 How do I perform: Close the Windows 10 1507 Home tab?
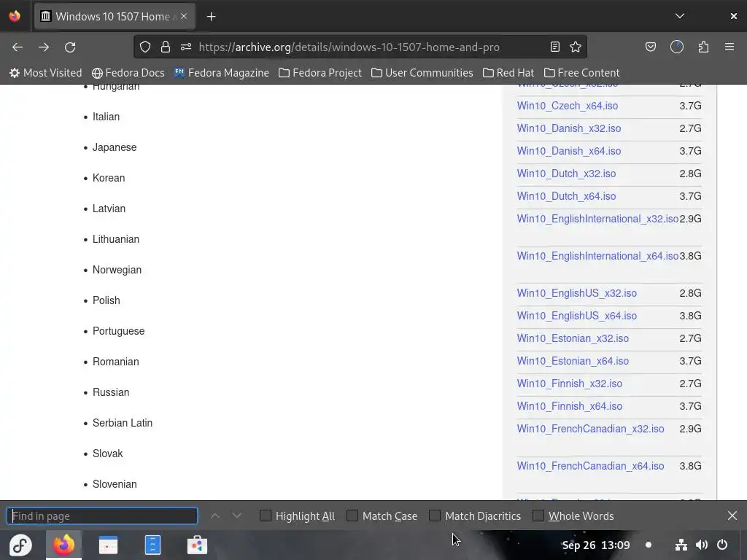click(x=184, y=16)
